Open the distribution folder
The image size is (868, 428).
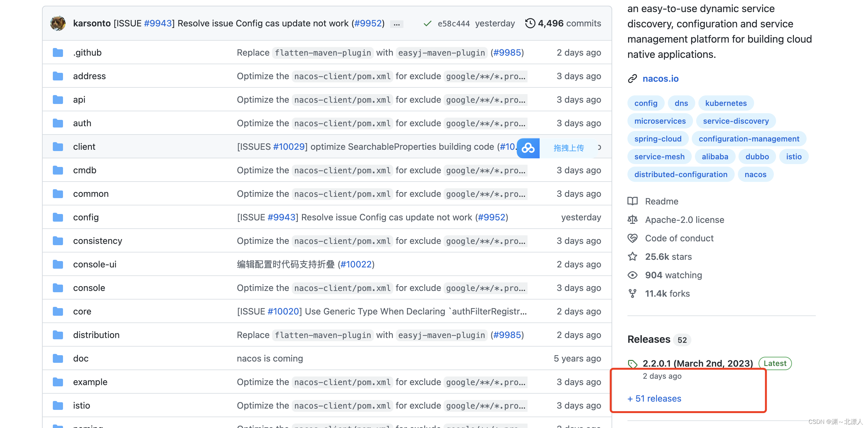coord(96,335)
